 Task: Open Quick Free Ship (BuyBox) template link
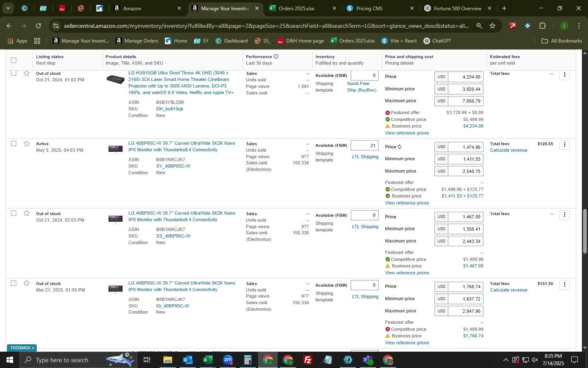pyautogui.click(x=362, y=87)
